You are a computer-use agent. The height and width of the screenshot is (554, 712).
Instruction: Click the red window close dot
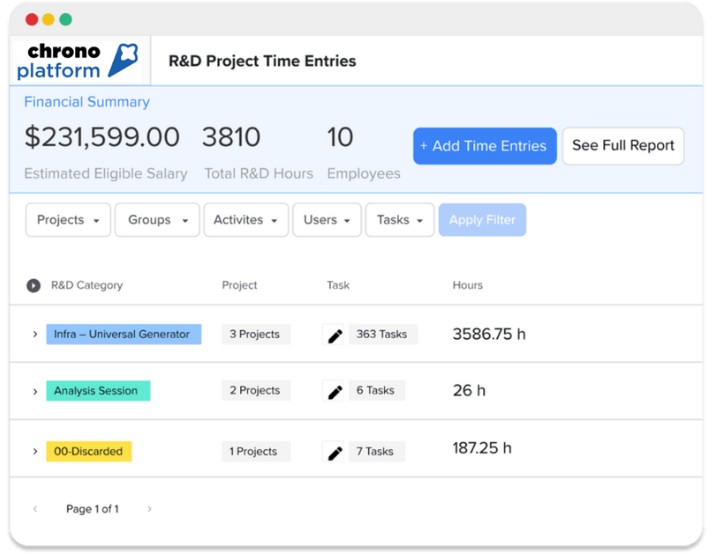tap(32, 19)
